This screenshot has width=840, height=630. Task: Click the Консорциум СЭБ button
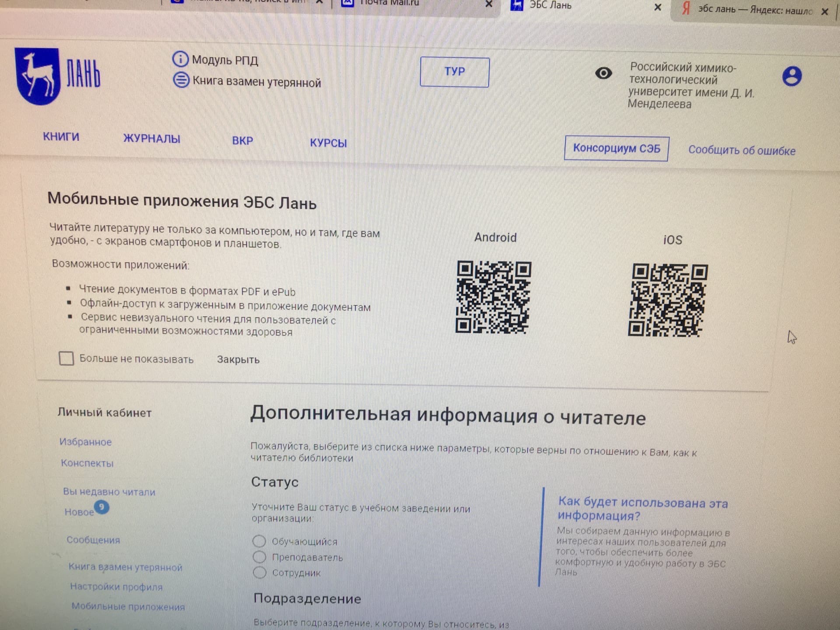point(616,148)
